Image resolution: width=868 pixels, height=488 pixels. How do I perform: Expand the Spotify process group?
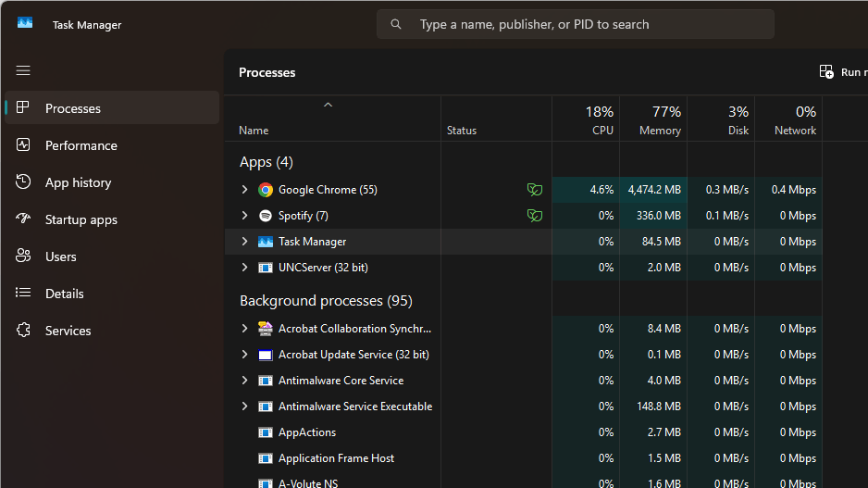244,216
